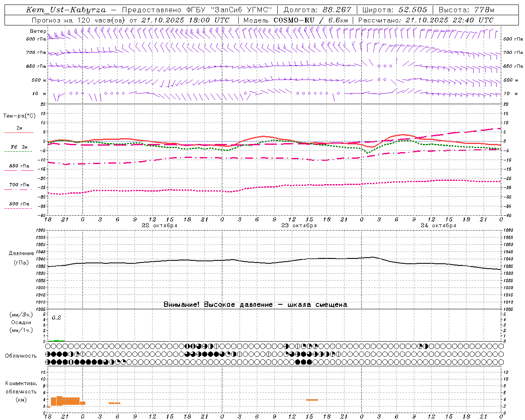Click the '24 октября' date label
The image size is (525, 420).
[x=438, y=226]
